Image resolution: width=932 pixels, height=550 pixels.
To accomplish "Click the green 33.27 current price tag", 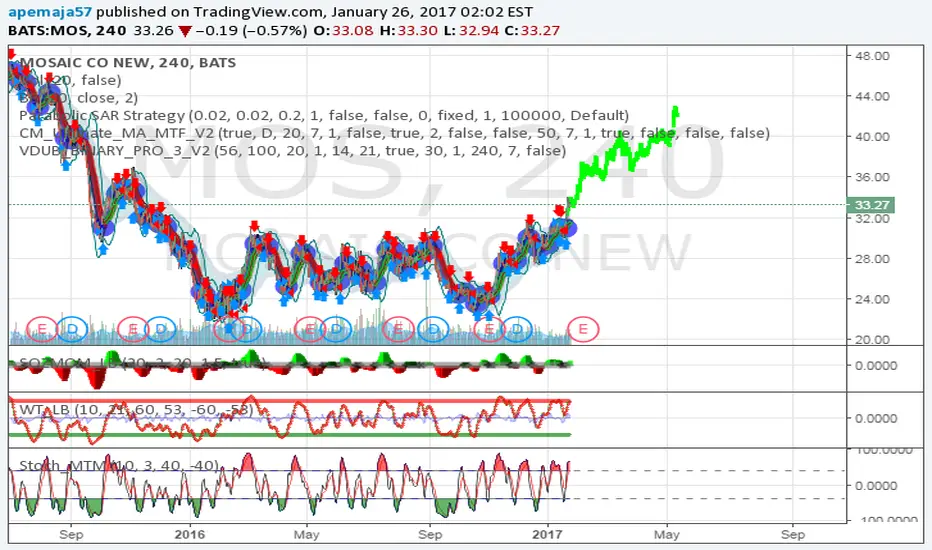I will coord(871,205).
